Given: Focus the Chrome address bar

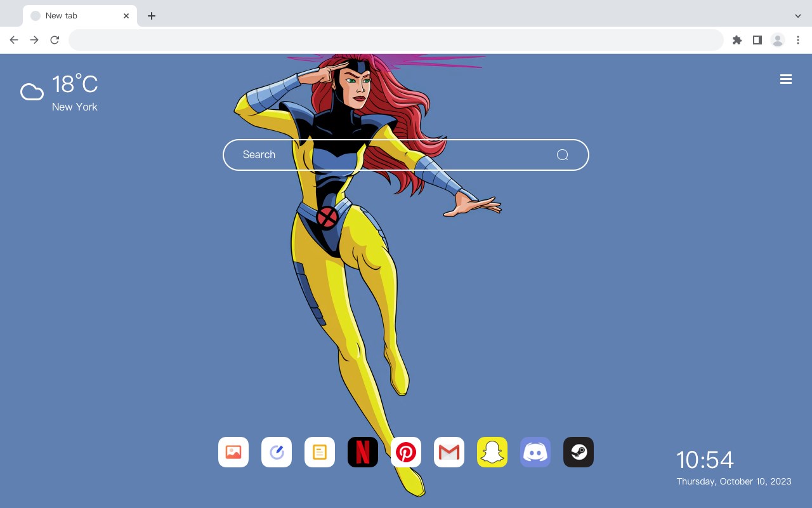Looking at the screenshot, I should [396, 40].
